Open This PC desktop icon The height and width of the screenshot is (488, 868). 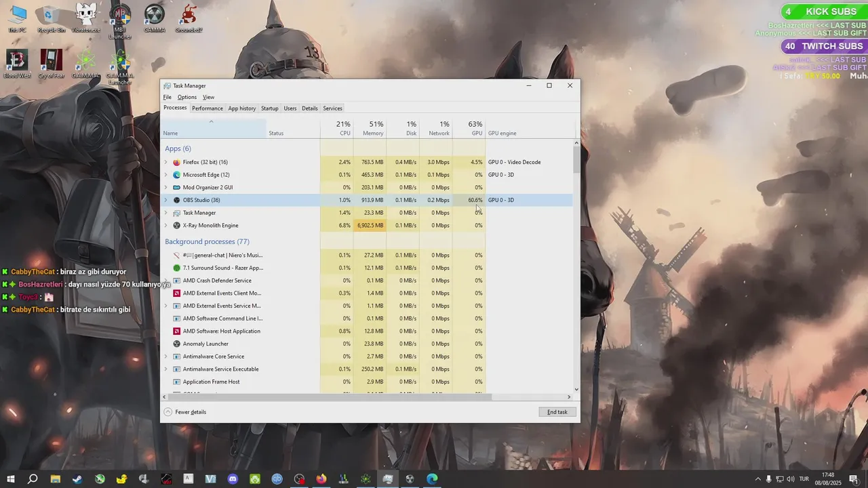[x=17, y=18]
